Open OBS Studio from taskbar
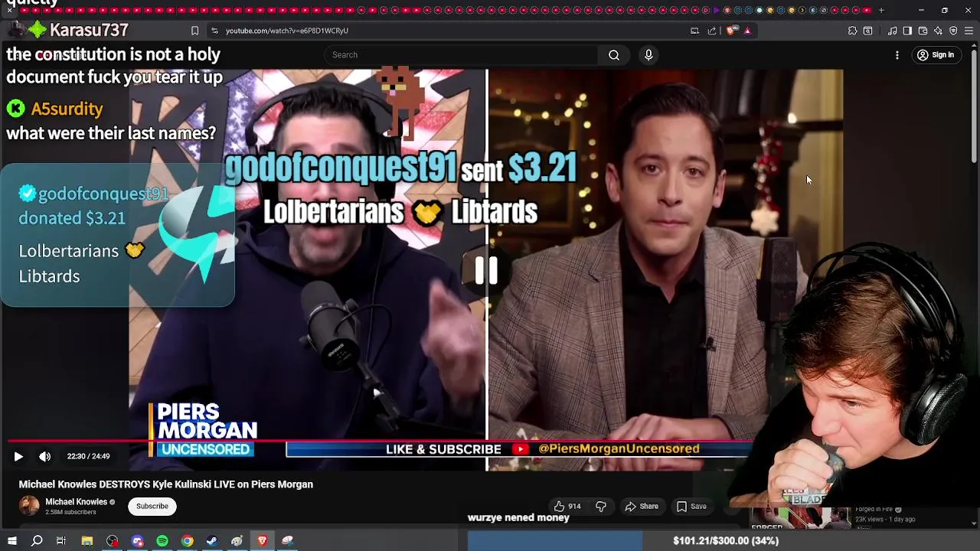The image size is (980, 551). 113,540
